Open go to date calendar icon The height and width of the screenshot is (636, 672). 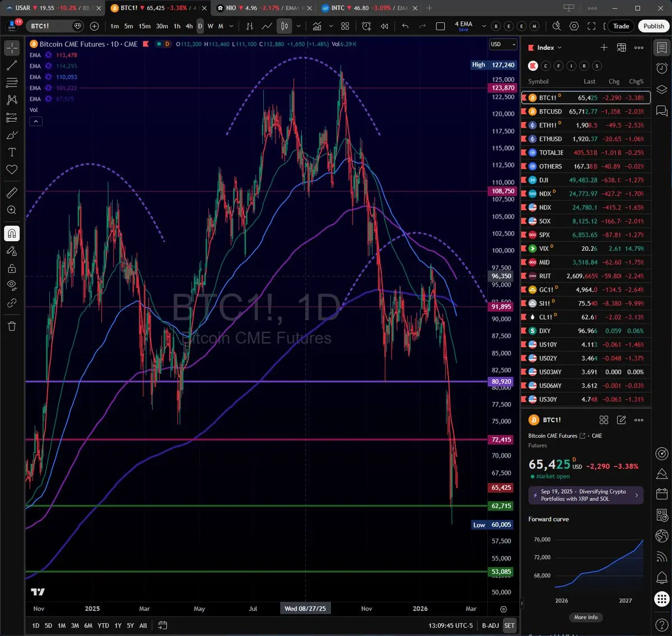163,625
